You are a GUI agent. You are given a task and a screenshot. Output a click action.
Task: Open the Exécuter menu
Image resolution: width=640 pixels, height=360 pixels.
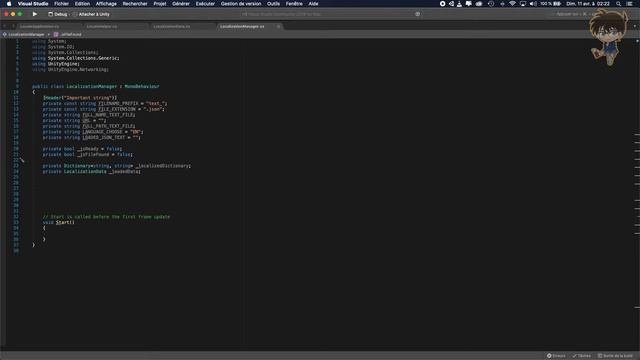pos(205,4)
